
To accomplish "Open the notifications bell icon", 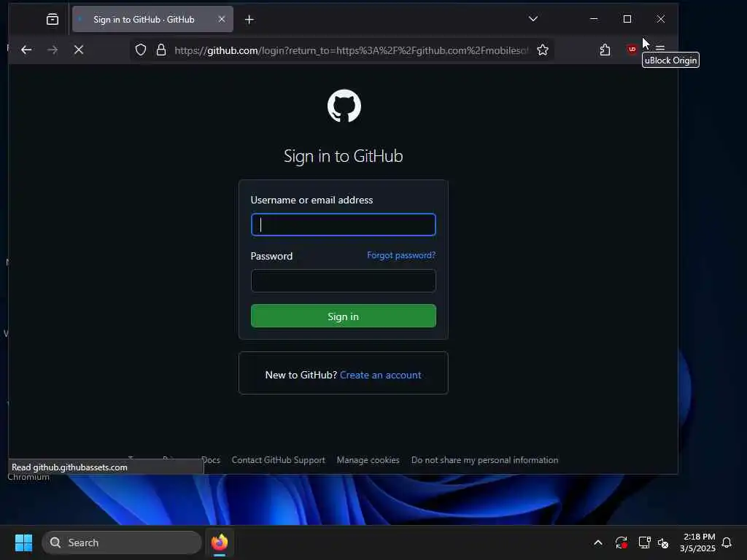I will (x=727, y=542).
